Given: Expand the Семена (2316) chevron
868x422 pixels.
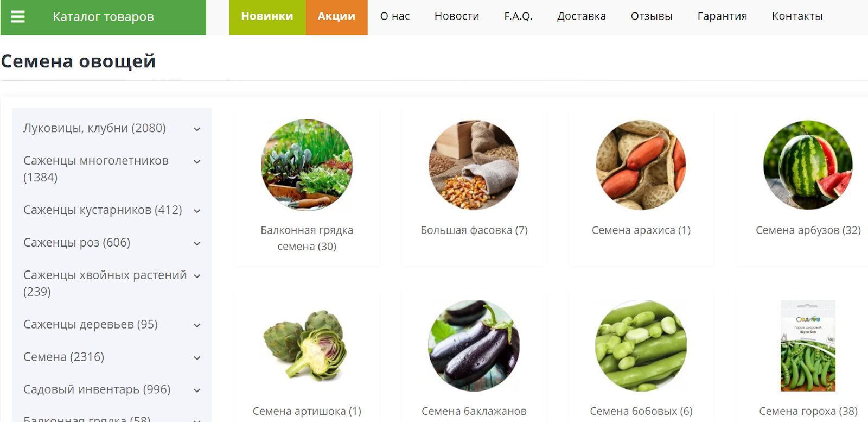Looking at the screenshot, I should coord(197,358).
